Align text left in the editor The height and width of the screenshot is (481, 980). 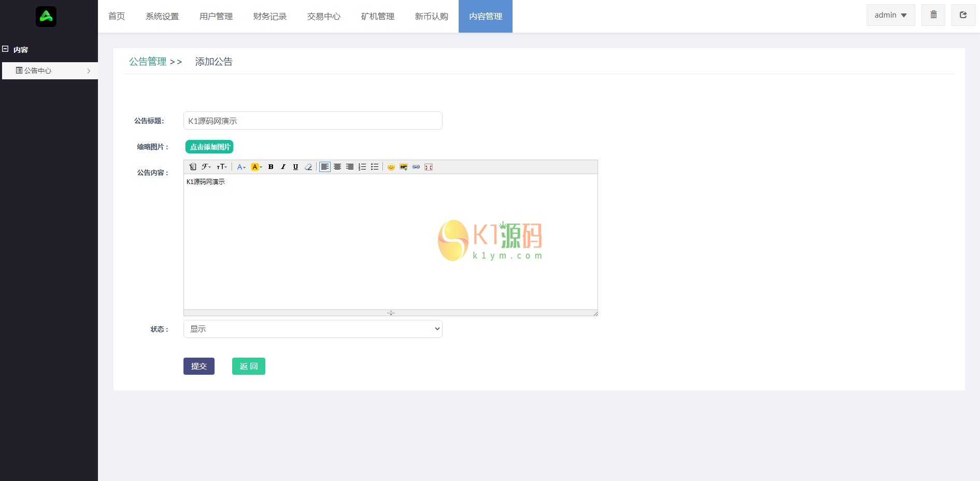325,167
